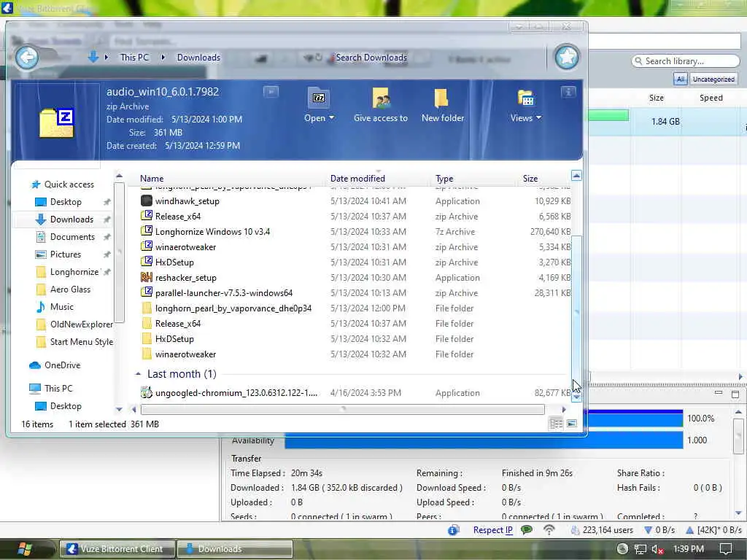Expand the Open dropdown arrow
Screen dimensions: 747x560
pos(331,118)
